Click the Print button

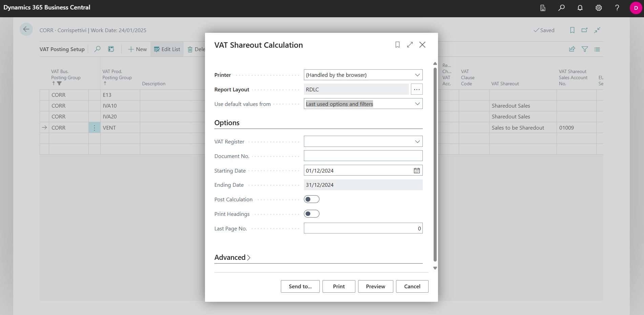coord(339,286)
